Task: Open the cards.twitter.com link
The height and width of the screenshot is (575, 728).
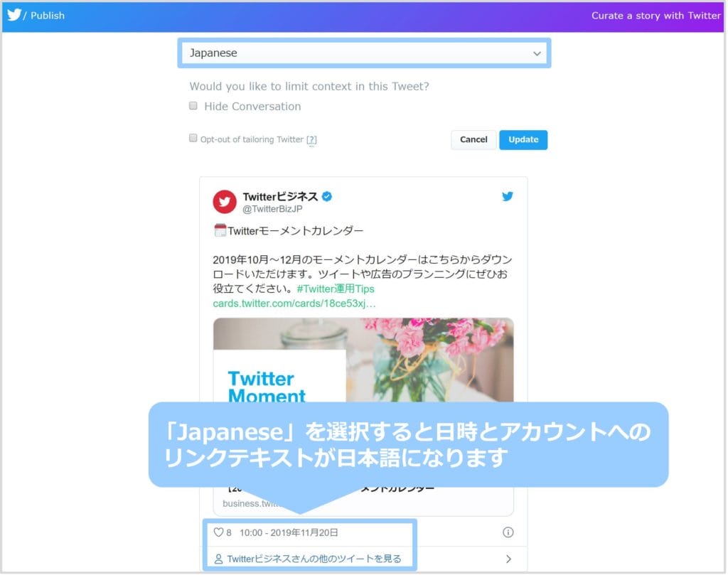Action: (x=294, y=303)
